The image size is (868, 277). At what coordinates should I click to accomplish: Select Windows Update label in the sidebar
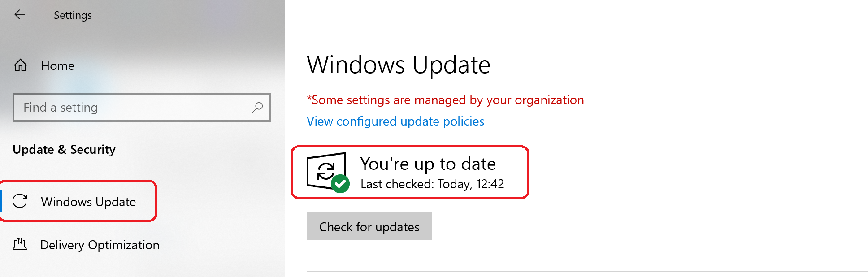(88, 202)
